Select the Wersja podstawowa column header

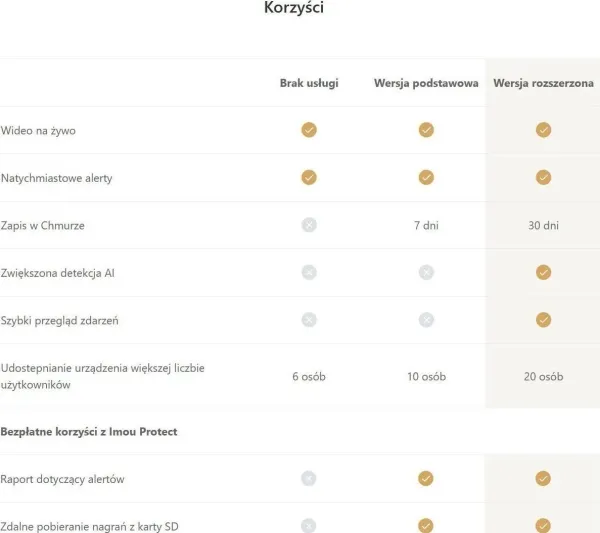pyautogui.click(x=426, y=83)
